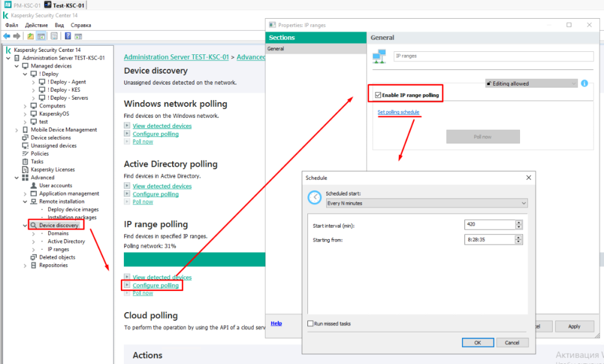
Task: Select the Device discovery magnifier icon
Action: point(33,226)
